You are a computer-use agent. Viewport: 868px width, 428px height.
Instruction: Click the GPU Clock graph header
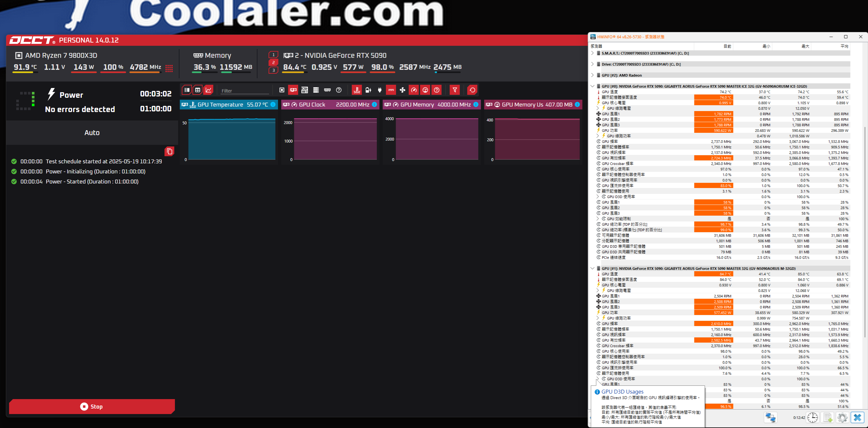point(330,105)
